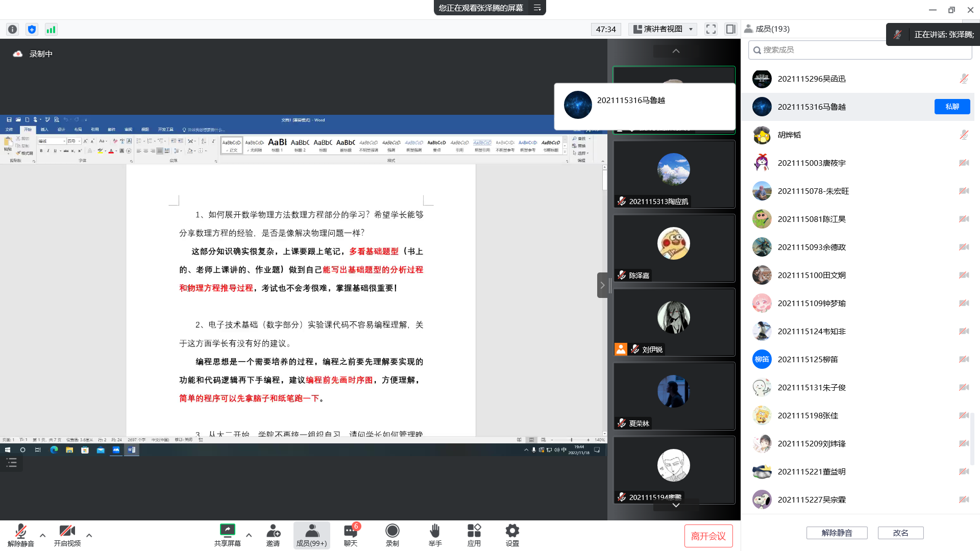980x551 pixels.
Task: Click the meeting info icon
Action: tap(13, 29)
